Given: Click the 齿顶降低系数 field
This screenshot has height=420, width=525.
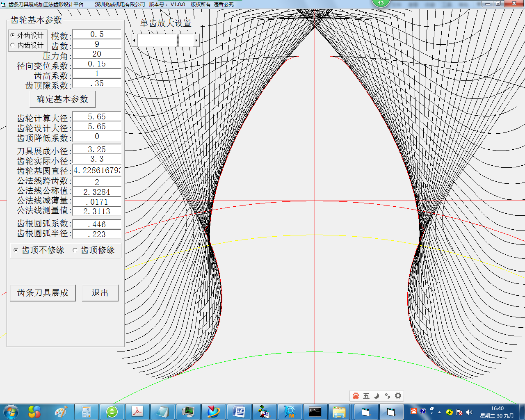Looking at the screenshot, I should pos(97,136).
